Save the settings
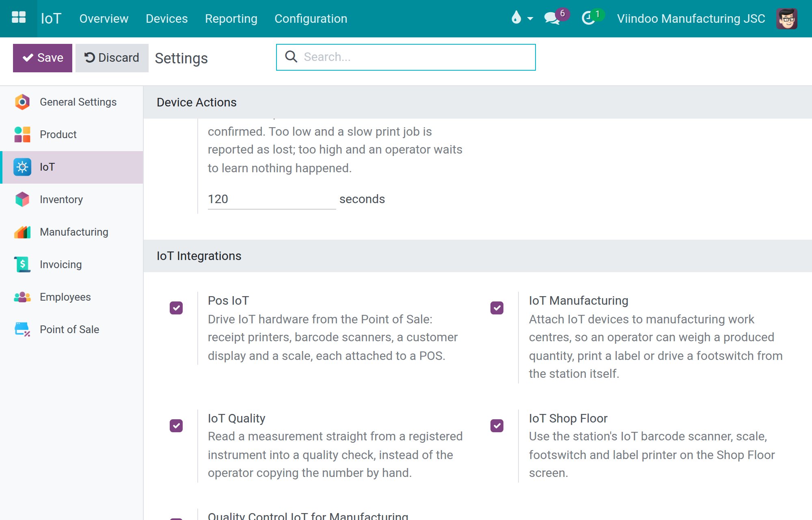The height and width of the screenshot is (520, 812). [43, 58]
